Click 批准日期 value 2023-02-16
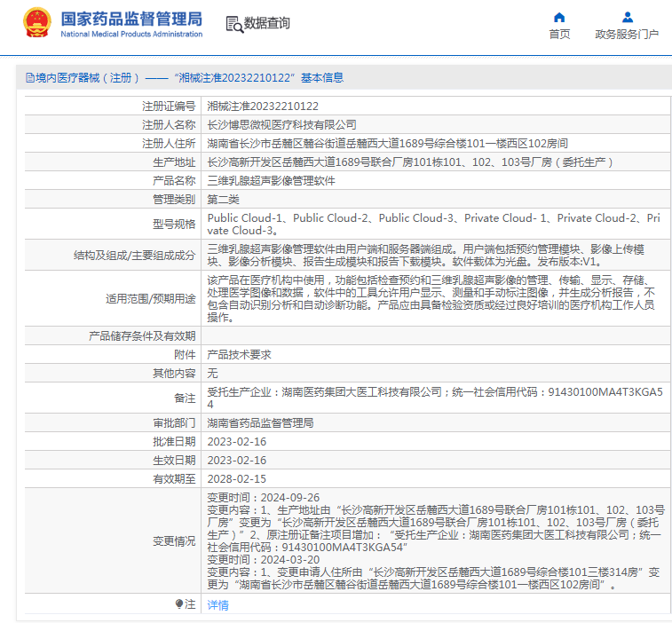 click(236, 442)
